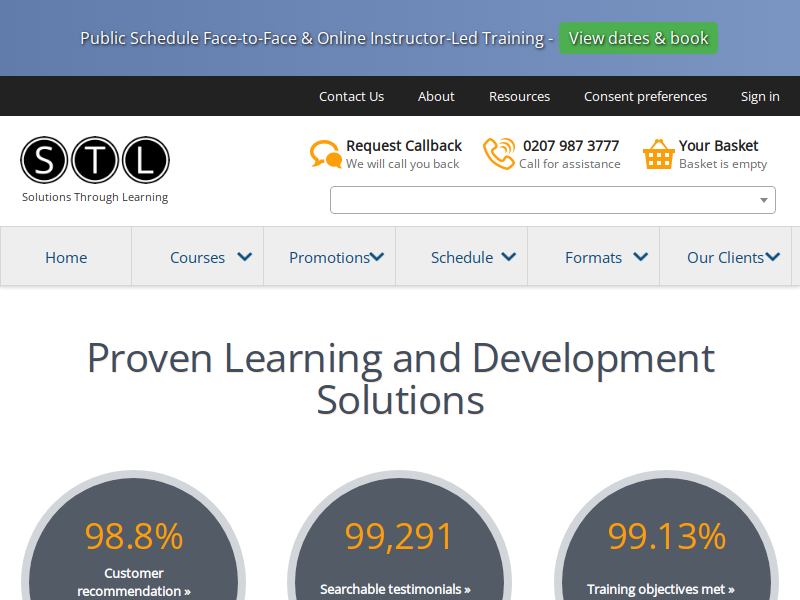This screenshot has width=800, height=600.
Task: Click the Call for assistance text
Action: point(570,164)
